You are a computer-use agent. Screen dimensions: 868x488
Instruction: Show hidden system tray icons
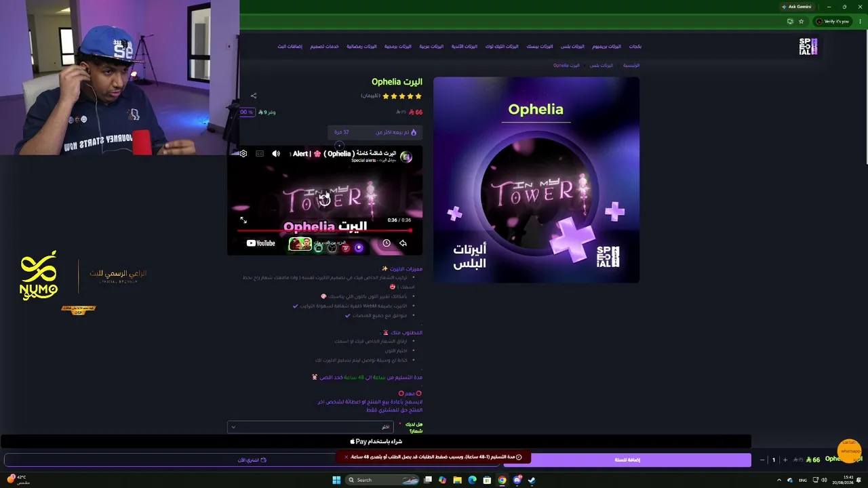[x=778, y=480]
